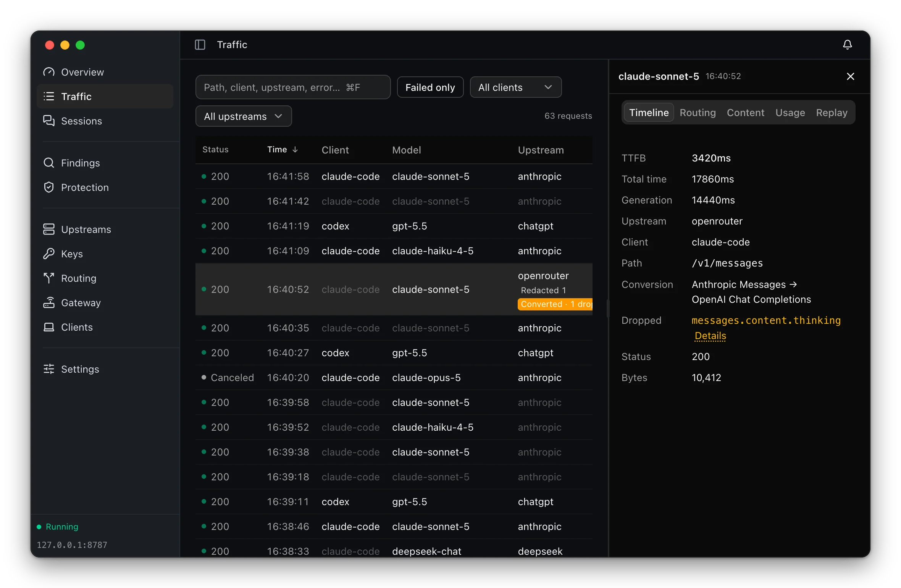Click the Converted · 1 drop badge
The height and width of the screenshot is (588, 901).
click(555, 304)
